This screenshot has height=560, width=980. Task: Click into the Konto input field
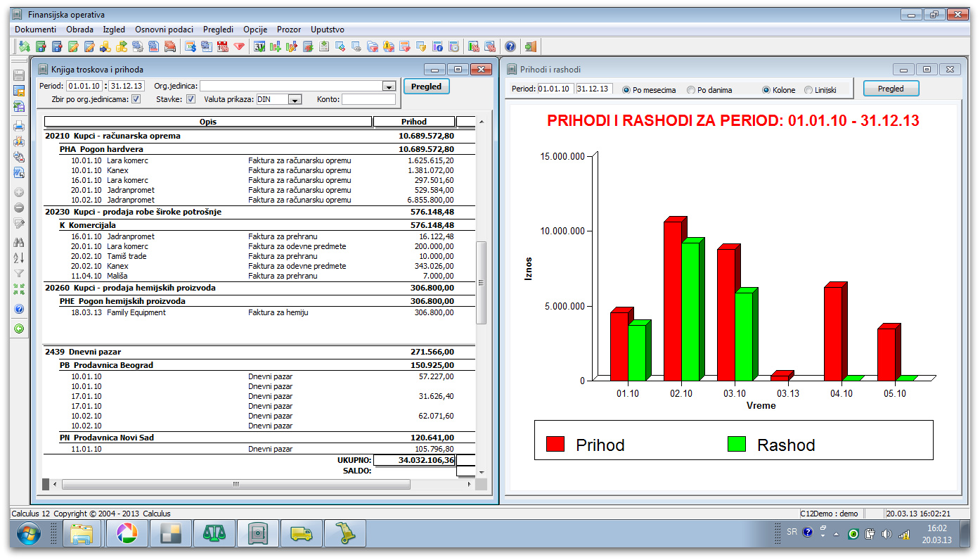[368, 99]
